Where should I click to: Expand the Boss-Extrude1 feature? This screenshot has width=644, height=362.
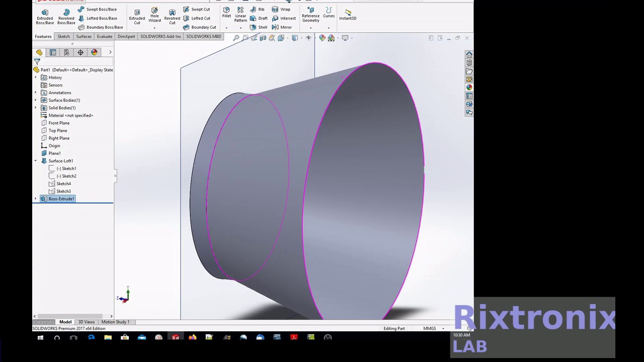(36, 199)
